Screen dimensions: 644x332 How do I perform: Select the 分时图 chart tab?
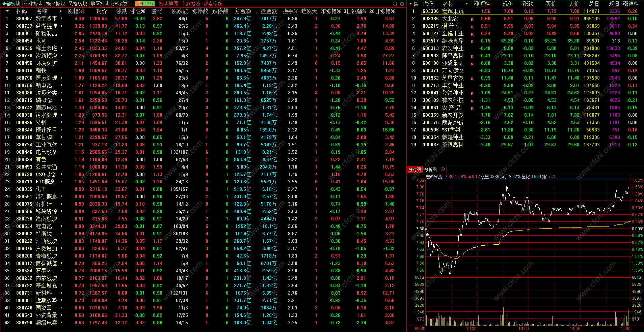click(x=415, y=170)
